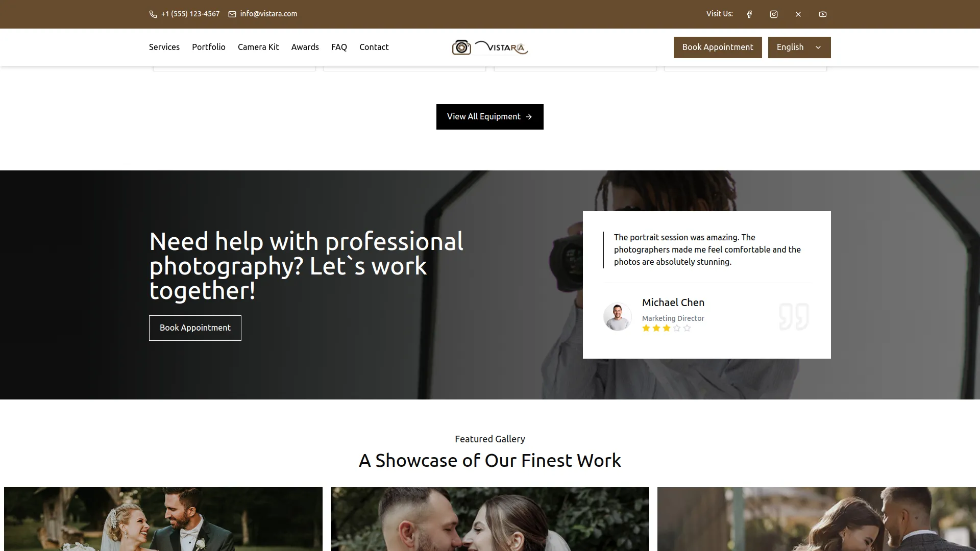Open the X (Twitter) social icon

[798, 14]
